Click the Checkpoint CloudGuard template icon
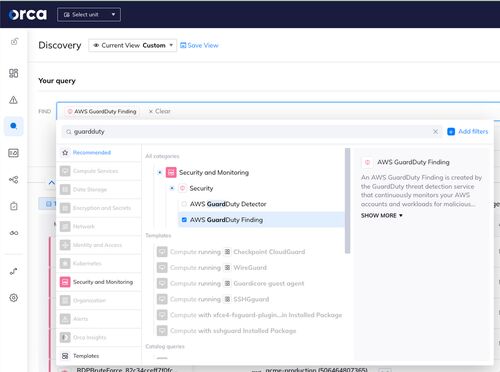 tap(227, 252)
